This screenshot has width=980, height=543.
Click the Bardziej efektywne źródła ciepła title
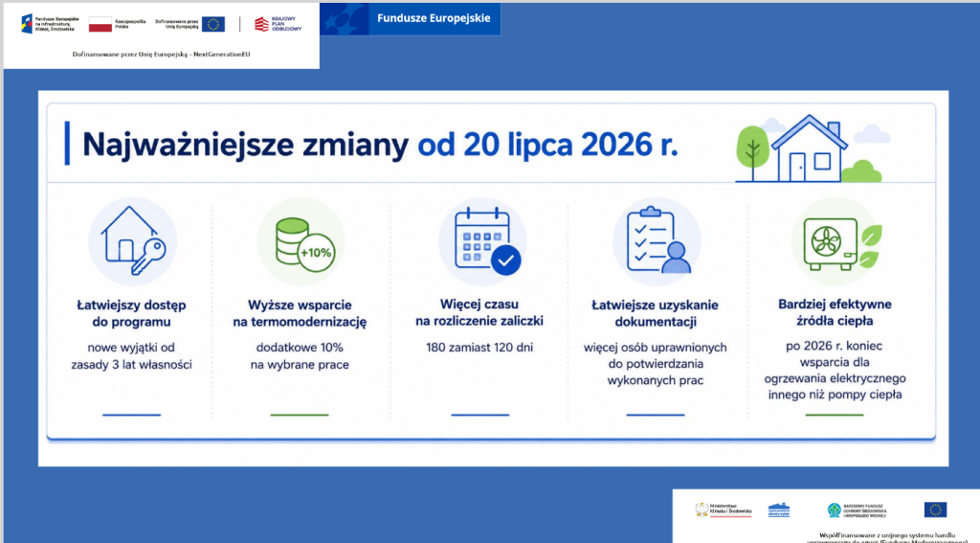pyautogui.click(x=835, y=313)
